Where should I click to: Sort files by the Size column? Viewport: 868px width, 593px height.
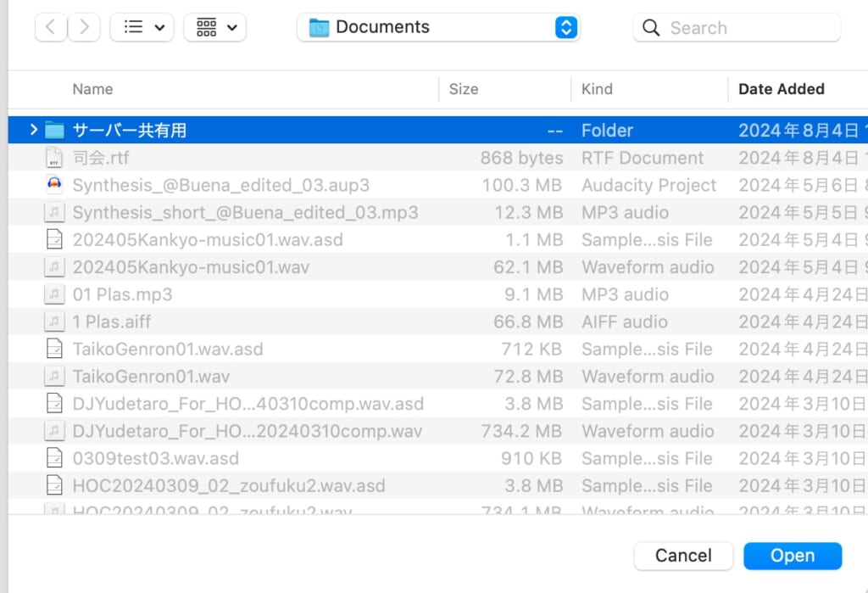click(x=463, y=89)
